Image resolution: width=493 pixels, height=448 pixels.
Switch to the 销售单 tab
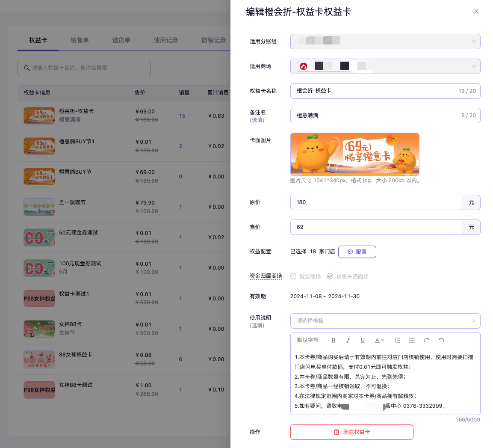pyautogui.click(x=80, y=40)
